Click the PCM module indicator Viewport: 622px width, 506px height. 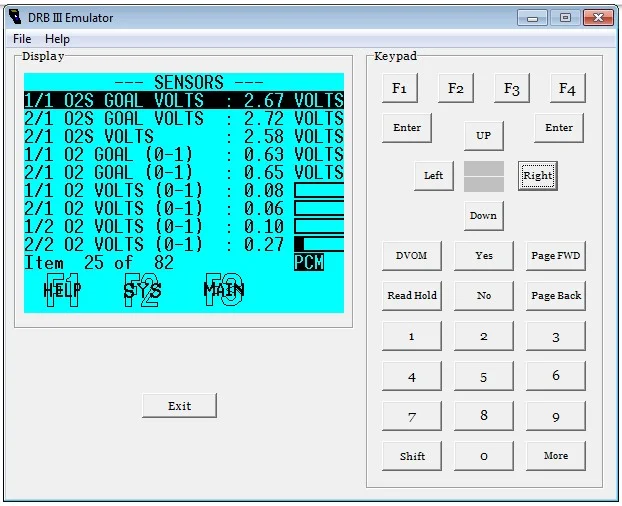(309, 263)
